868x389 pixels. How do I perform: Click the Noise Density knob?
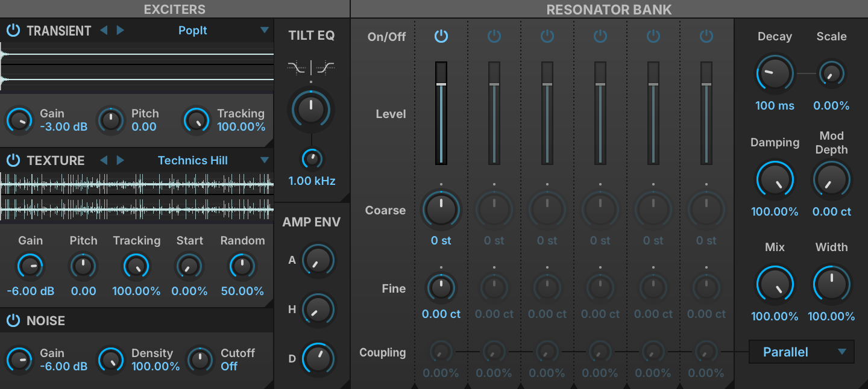point(111,360)
